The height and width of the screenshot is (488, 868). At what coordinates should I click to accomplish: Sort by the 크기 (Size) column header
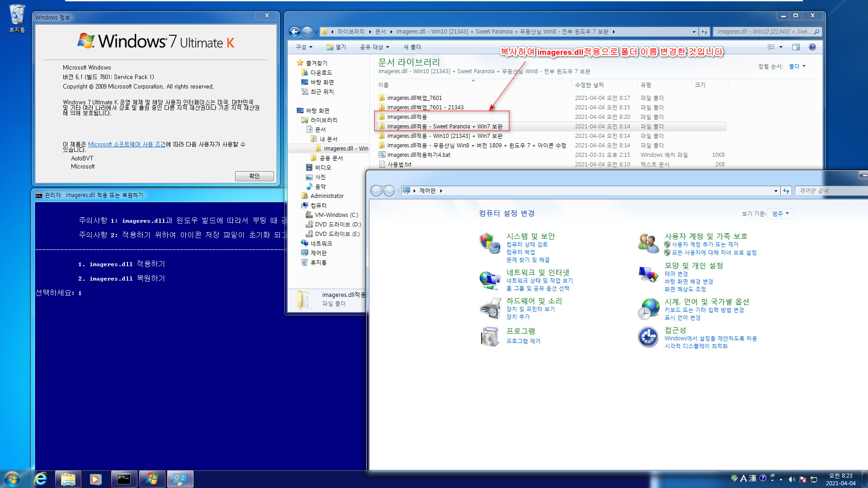(710, 84)
